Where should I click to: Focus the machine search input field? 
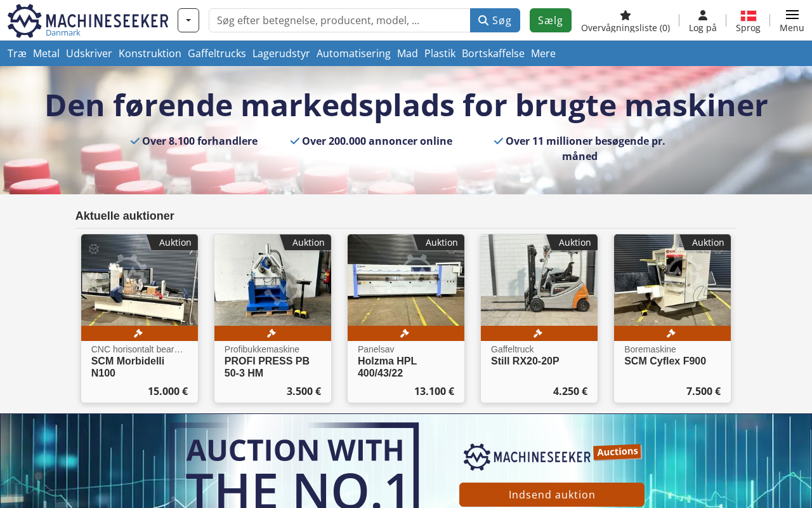[339, 20]
